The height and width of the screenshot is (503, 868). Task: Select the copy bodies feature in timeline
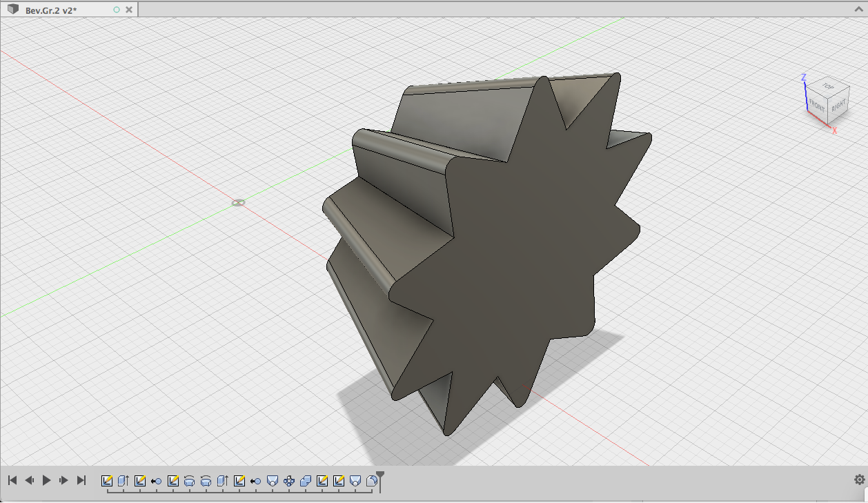pyautogui.click(x=306, y=481)
